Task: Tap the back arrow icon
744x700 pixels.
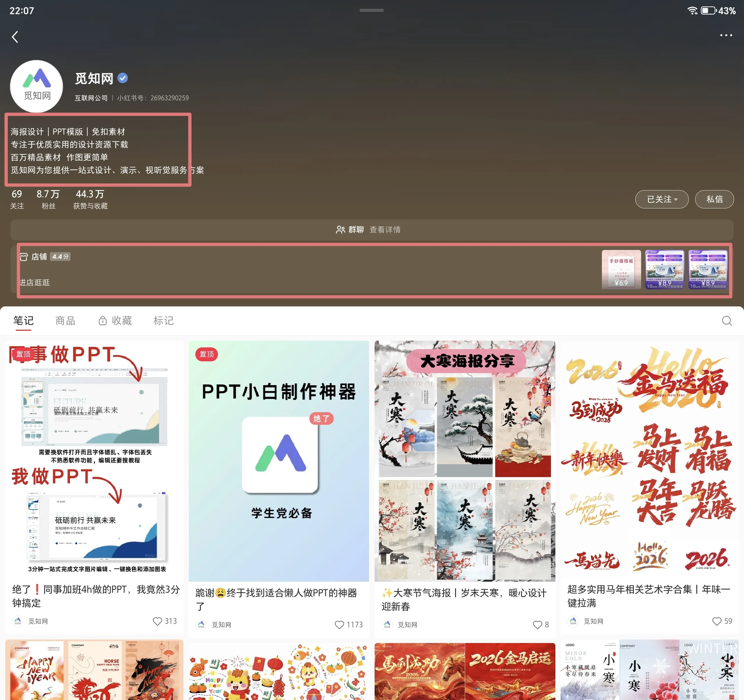Action: tap(15, 37)
